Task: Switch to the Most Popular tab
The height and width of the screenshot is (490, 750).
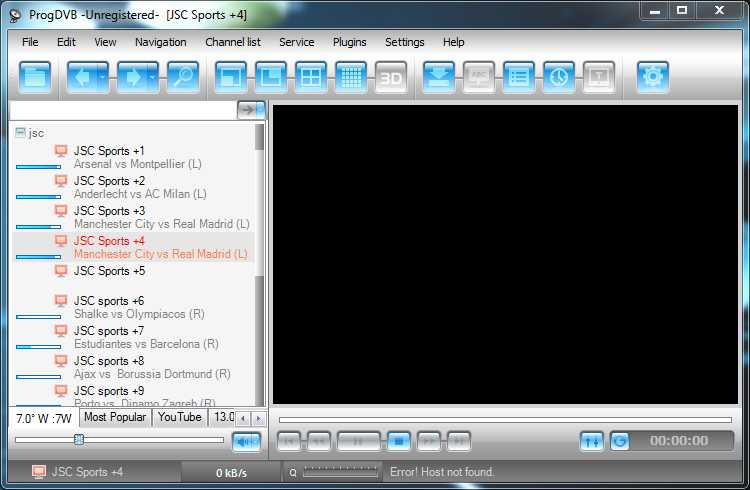Action: (x=115, y=417)
